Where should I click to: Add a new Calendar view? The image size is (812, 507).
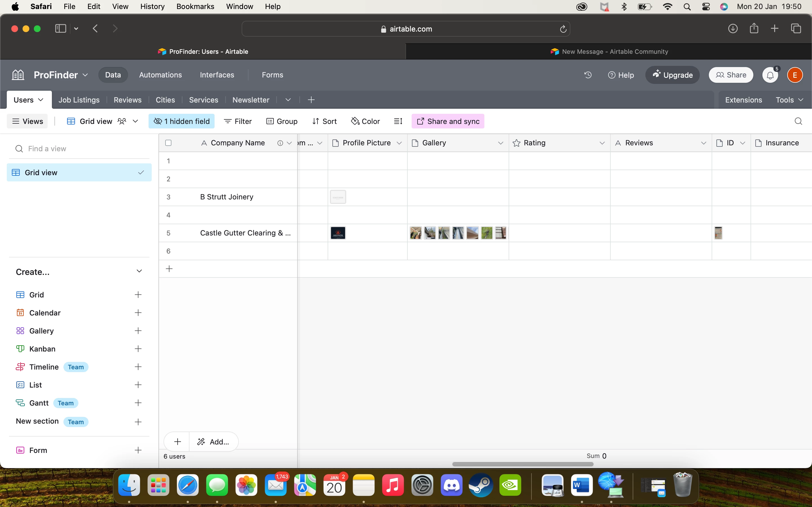click(138, 313)
